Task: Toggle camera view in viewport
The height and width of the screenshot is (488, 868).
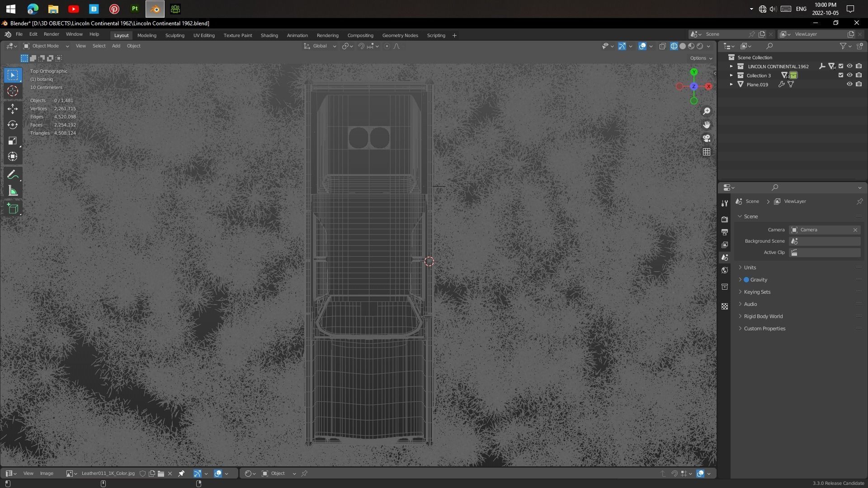Action: pyautogui.click(x=707, y=138)
